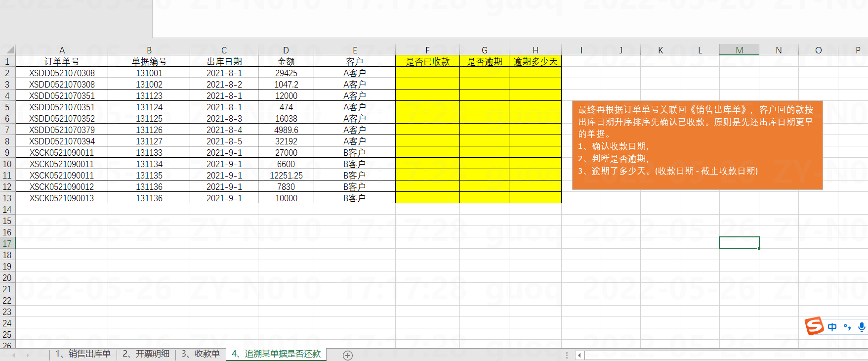
Task: Click the Sogou microphone voice input icon
Action: [x=862, y=327]
